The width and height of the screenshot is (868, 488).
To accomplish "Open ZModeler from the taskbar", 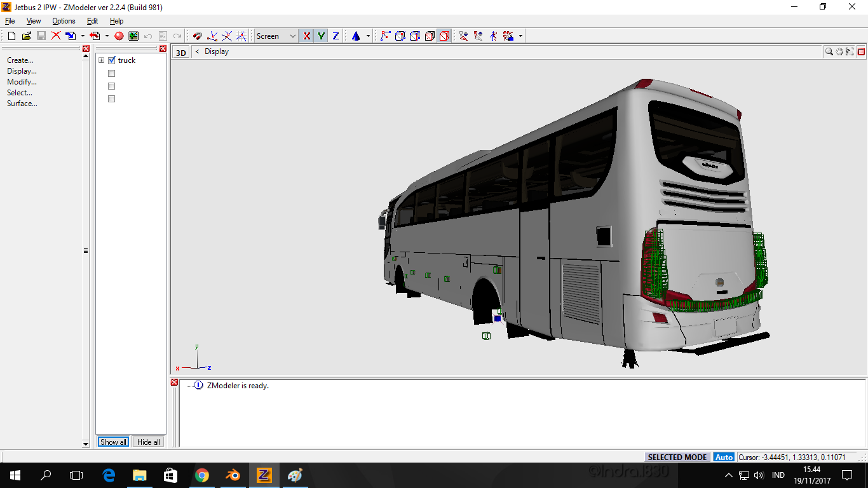I will [x=264, y=475].
